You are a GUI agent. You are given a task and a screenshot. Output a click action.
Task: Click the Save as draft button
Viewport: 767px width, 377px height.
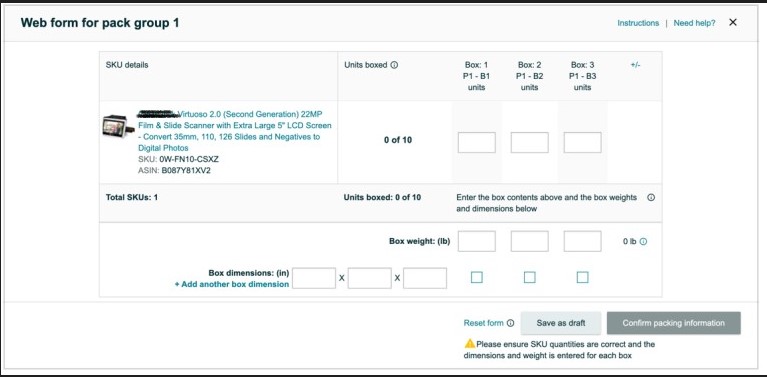click(561, 323)
